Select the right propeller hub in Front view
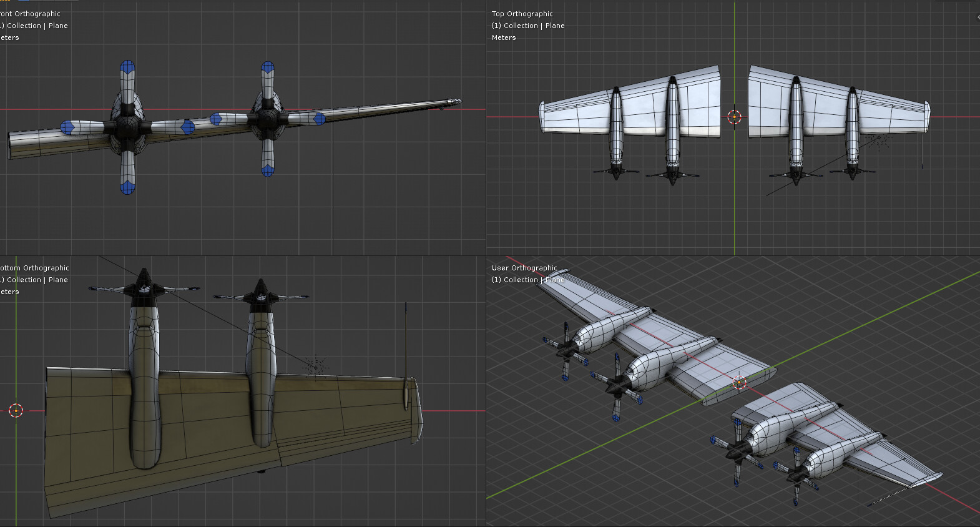This screenshot has height=527, width=980. tap(267, 118)
